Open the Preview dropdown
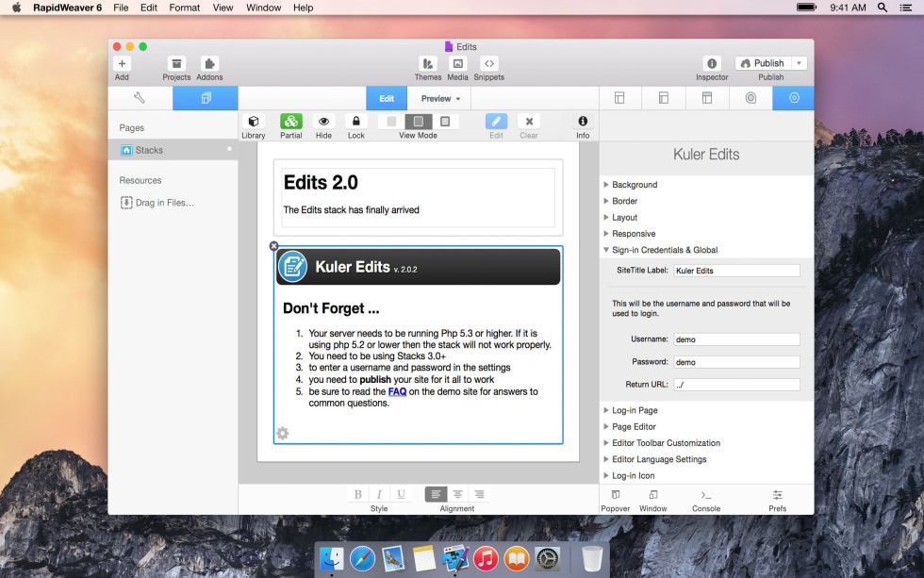The image size is (924, 578). click(x=441, y=98)
